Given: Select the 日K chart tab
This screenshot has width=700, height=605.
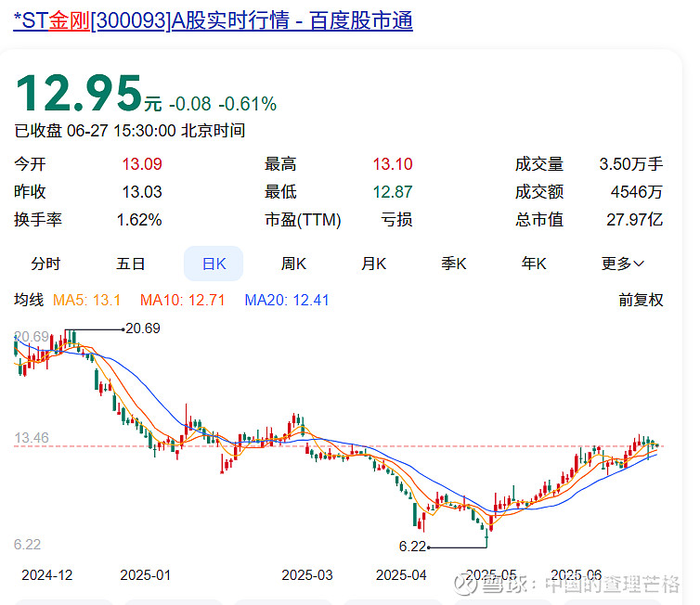Looking at the screenshot, I should click(214, 264).
